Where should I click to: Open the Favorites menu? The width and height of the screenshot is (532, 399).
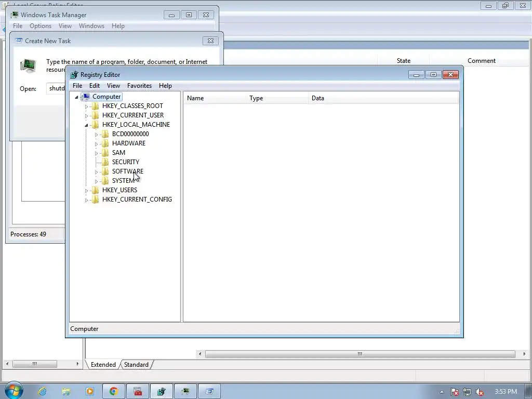(139, 86)
